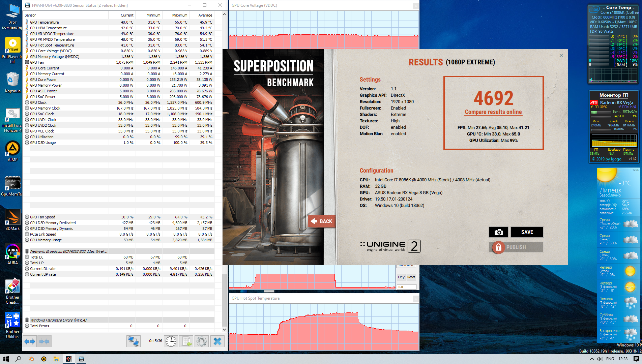Select the Windows Hardware Errors (WHEA) header
Screen dimensions: 642x364
pos(119,320)
